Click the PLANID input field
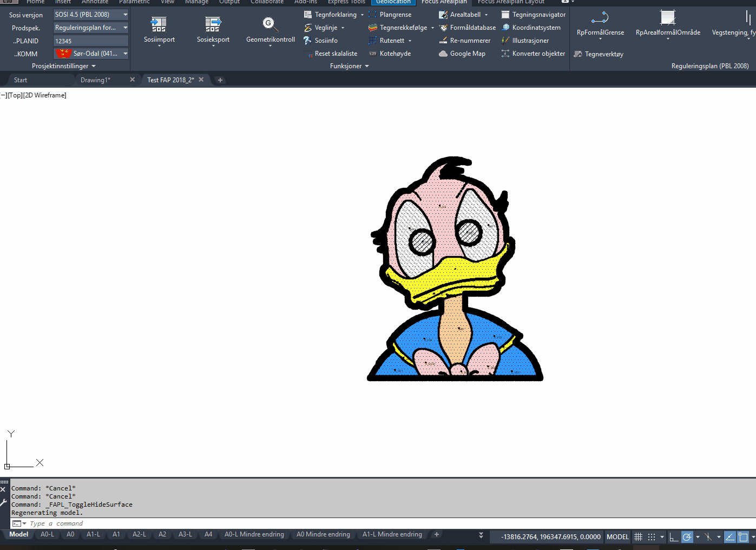756x550 pixels. (90, 41)
